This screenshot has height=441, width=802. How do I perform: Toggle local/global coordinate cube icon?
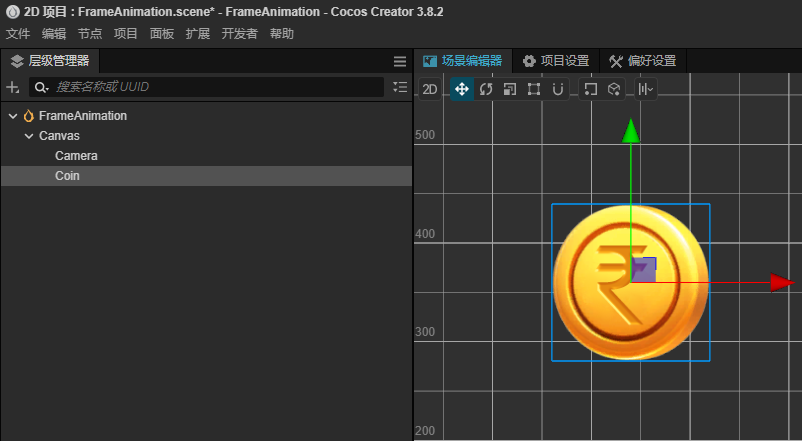pyautogui.click(x=614, y=90)
